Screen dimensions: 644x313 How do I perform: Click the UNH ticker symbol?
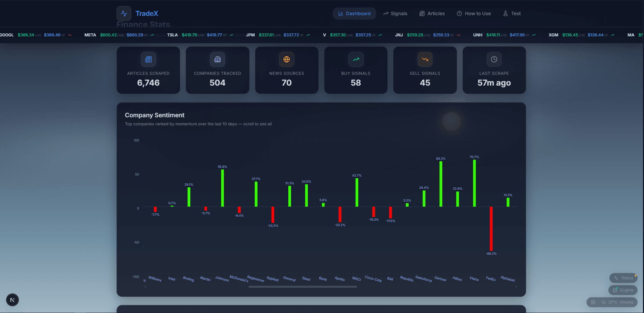coord(478,35)
